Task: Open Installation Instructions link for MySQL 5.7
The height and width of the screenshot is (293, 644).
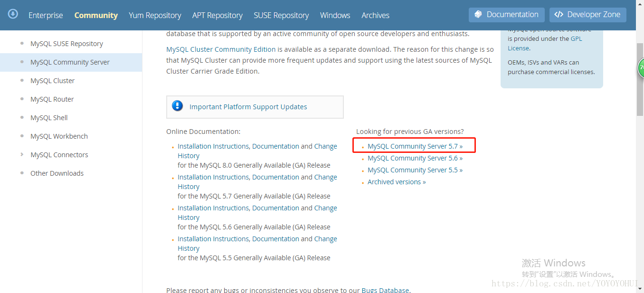Action: [213, 177]
